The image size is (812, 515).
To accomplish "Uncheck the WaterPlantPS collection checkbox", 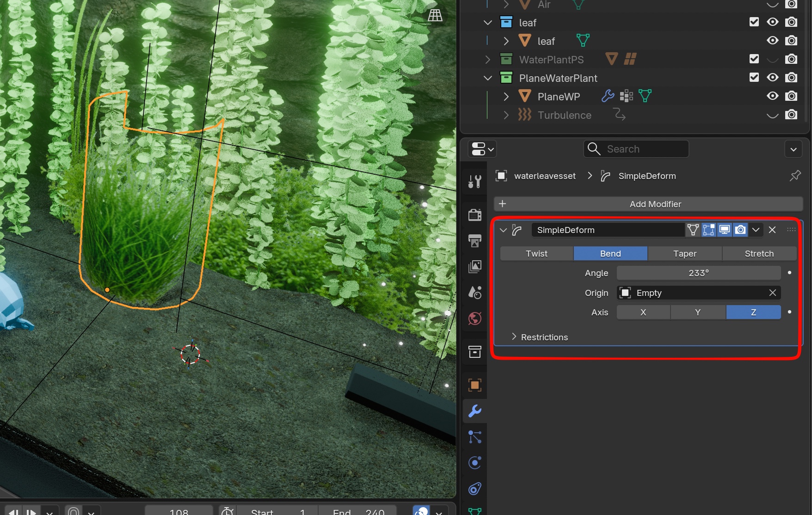I will [754, 59].
